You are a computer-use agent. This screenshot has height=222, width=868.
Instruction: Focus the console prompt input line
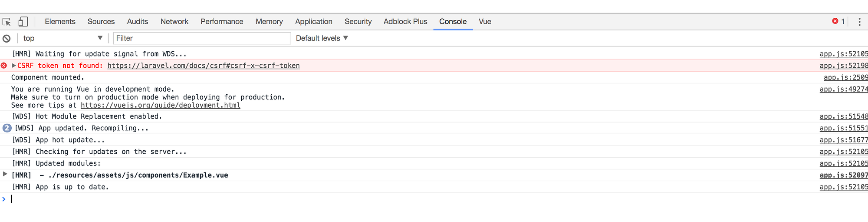point(434,199)
